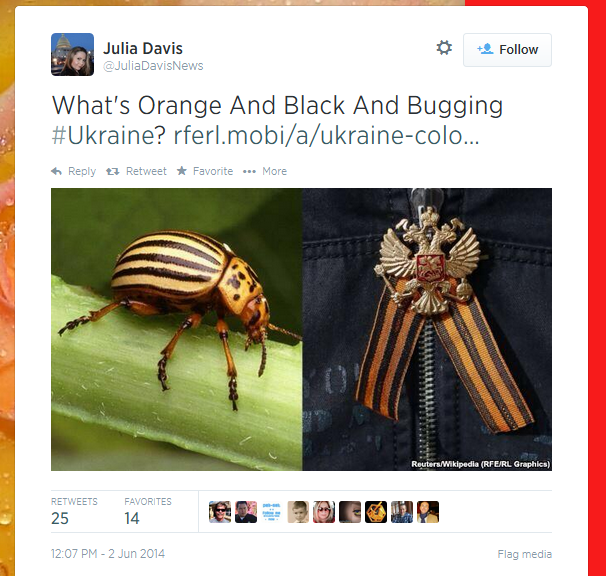Open Julia Davis profile picture
The height and width of the screenshot is (576, 606).
(72, 54)
